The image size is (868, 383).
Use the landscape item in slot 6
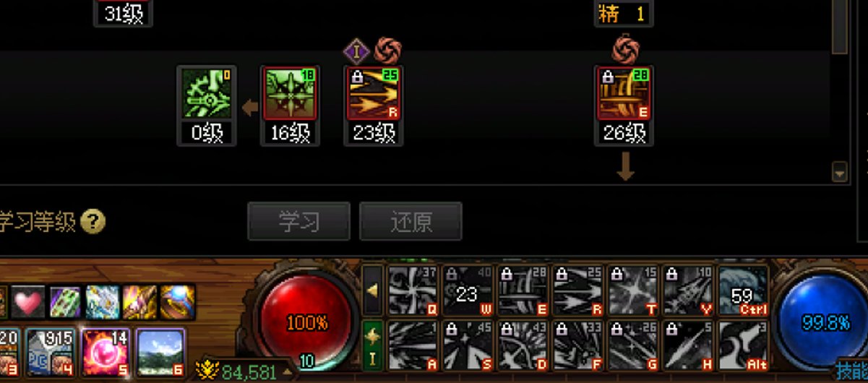click(160, 352)
